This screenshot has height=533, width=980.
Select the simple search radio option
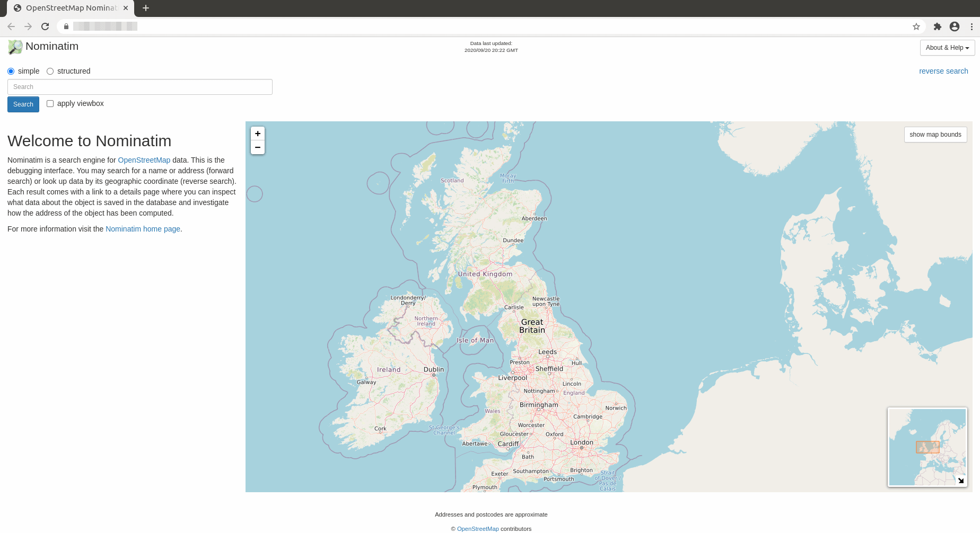[11, 71]
